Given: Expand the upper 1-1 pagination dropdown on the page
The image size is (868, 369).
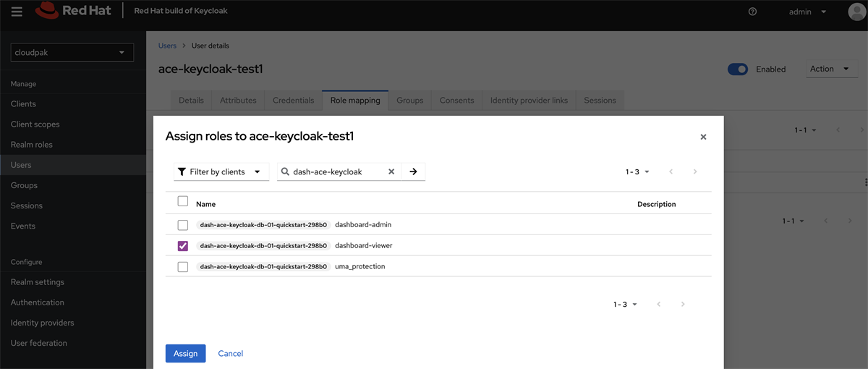Looking at the screenshot, I should click(x=805, y=130).
